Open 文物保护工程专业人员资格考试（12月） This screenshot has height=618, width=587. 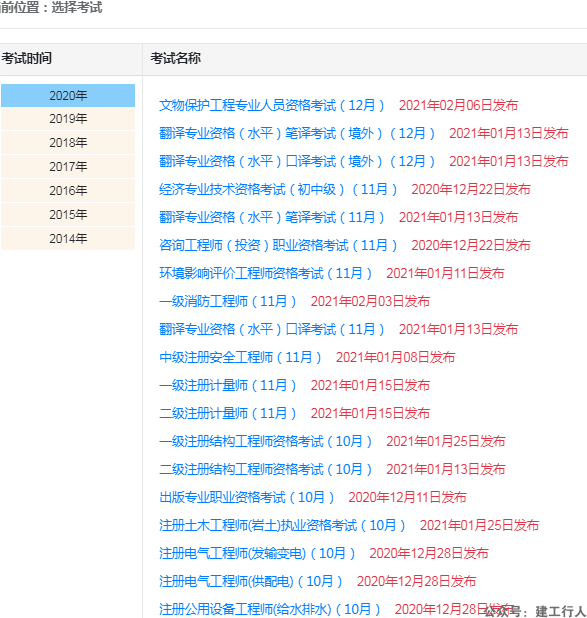click(272, 105)
